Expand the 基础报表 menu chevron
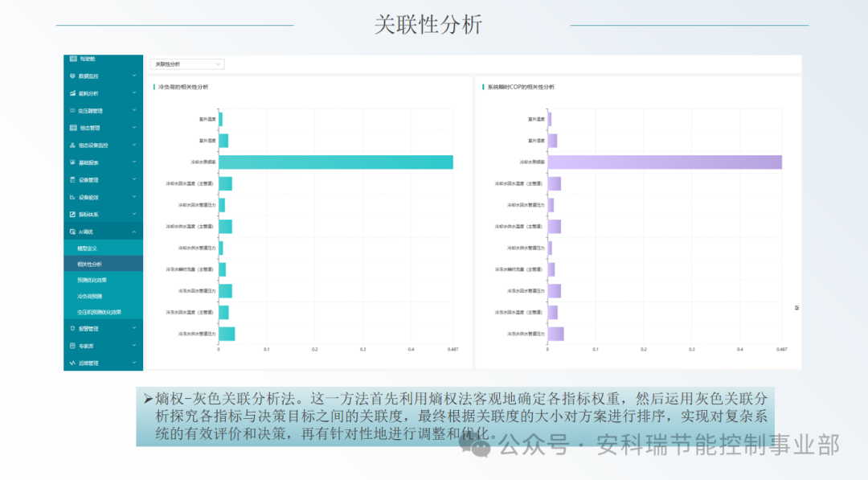This screenshot has width=868, height=480. point(134,162)
